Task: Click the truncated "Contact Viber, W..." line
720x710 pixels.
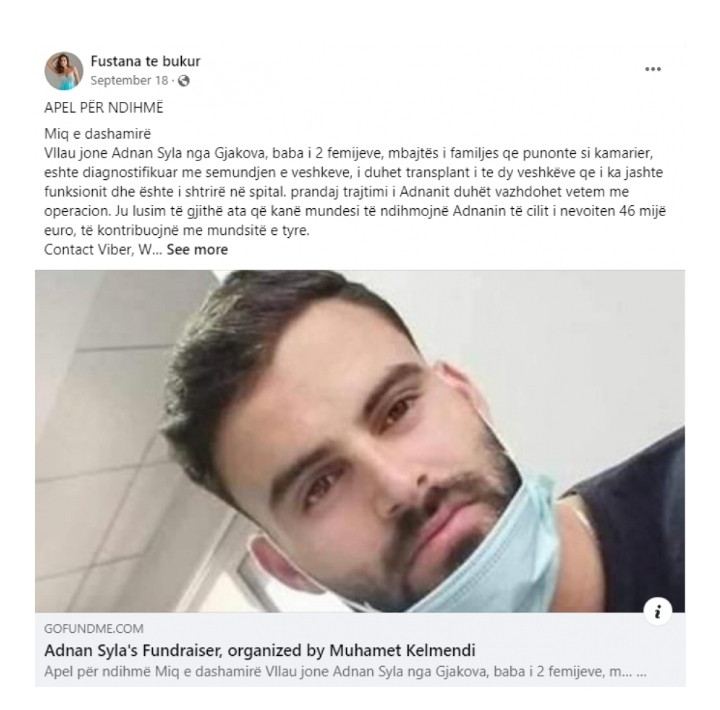Action: tap(103, 249)
